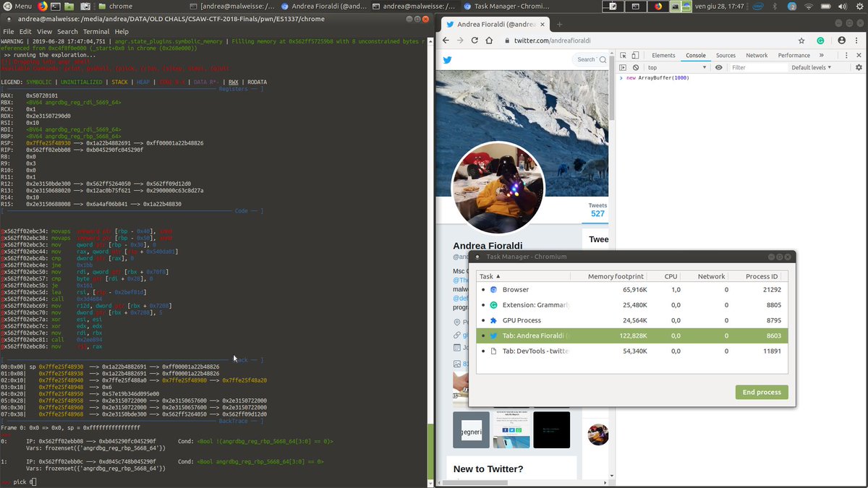Activate DevTools inspect element tool

pyautogui.click(x=624, y=55)
